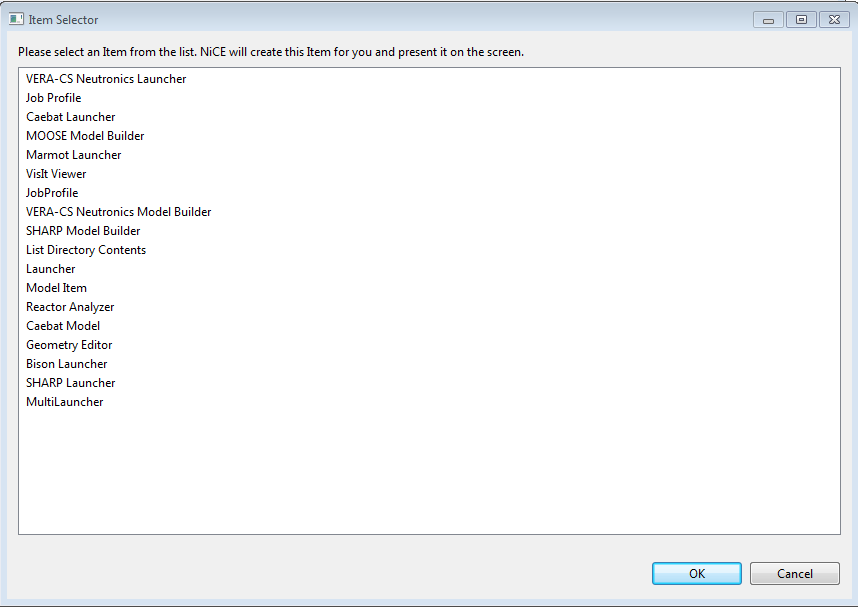
Task: Select SHARP Model Builder entry
Action: click(x=83, y=231)
